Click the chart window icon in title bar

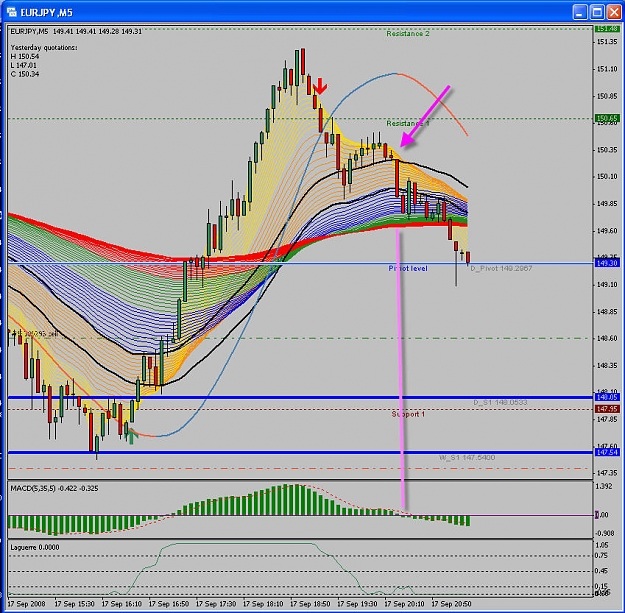click(11, 12)
